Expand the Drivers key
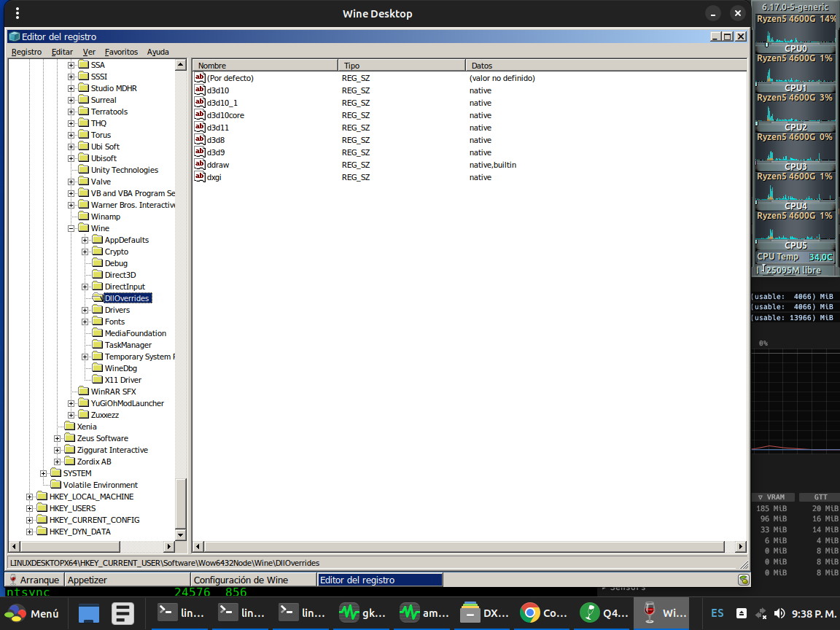The width and height of the screenshot is (840, 630). click(85, 310)
